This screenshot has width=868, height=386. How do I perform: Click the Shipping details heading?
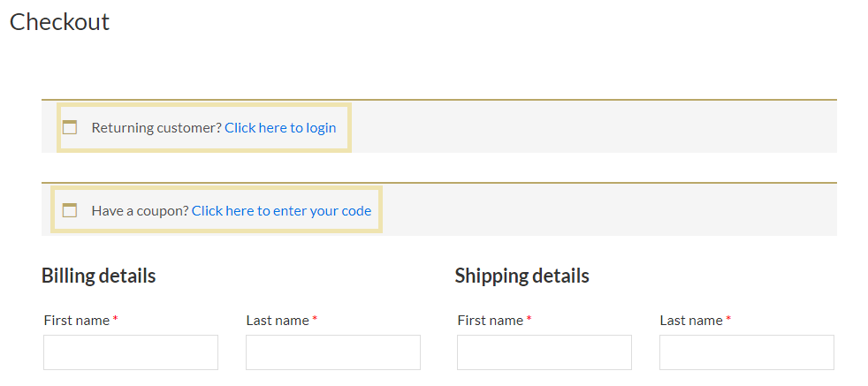[522, 276]
